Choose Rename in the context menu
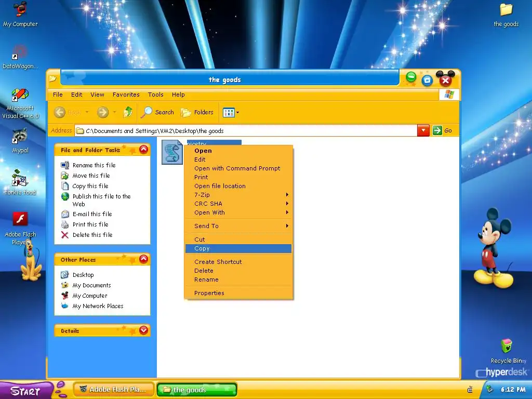The image size is (532, 399). click(x=238, y=280)
